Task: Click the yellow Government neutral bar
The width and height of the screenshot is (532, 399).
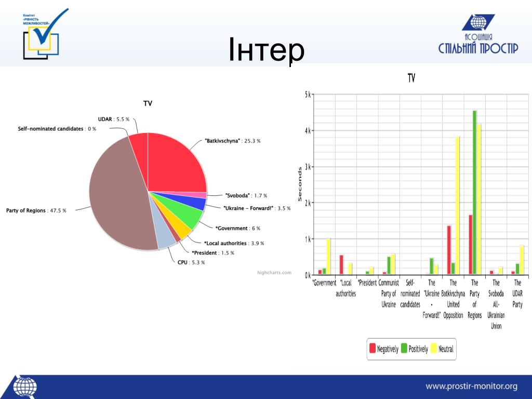Action: [328, 257]
